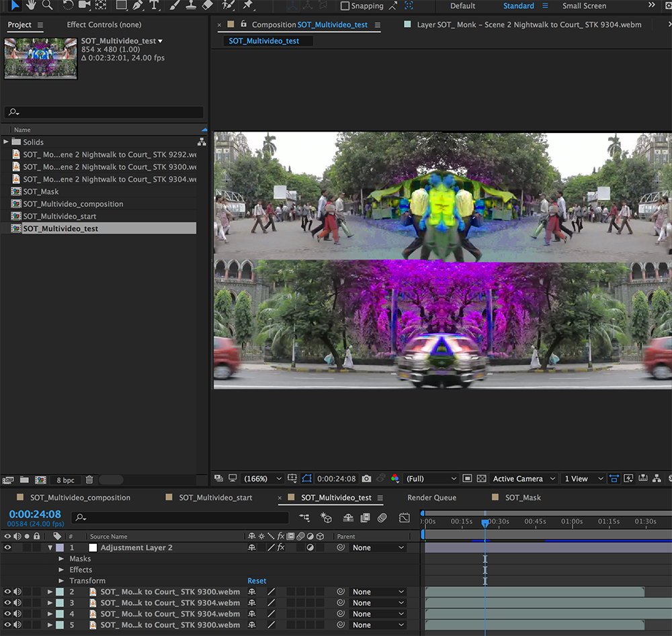
Task: Enable the Snapping checkbox
Action: coord(345,6)
